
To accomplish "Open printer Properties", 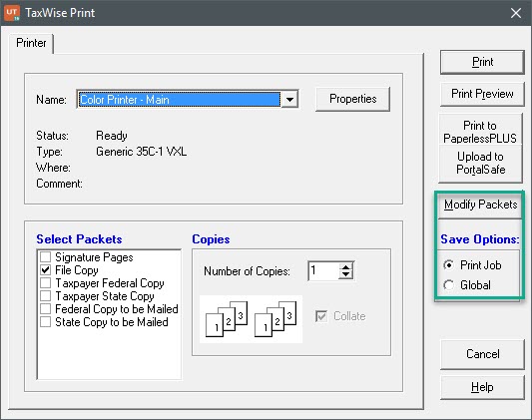I will click(x=353, y=99).
